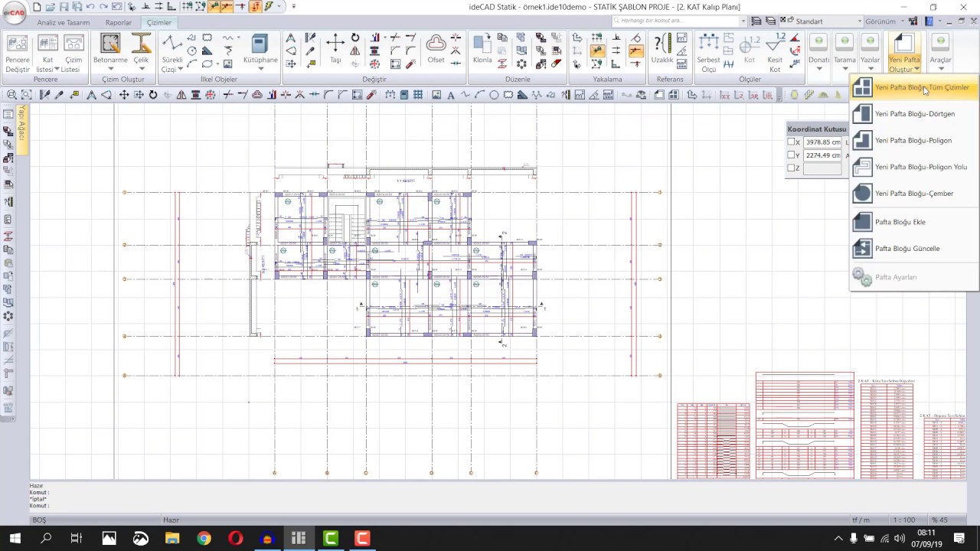
Task: Open the Tarama dropdown
Action: [x=844, y=69]
